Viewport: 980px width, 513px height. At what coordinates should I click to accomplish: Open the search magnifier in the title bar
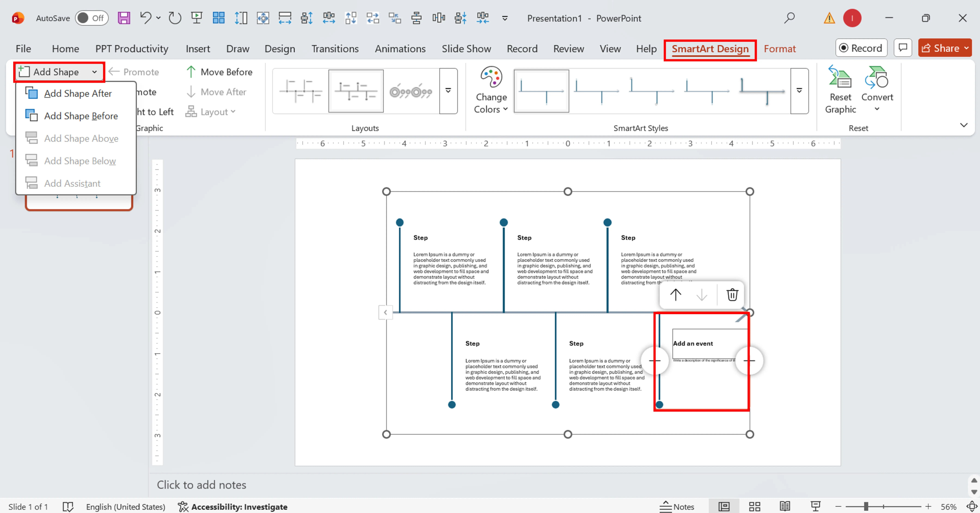point(789,18)
